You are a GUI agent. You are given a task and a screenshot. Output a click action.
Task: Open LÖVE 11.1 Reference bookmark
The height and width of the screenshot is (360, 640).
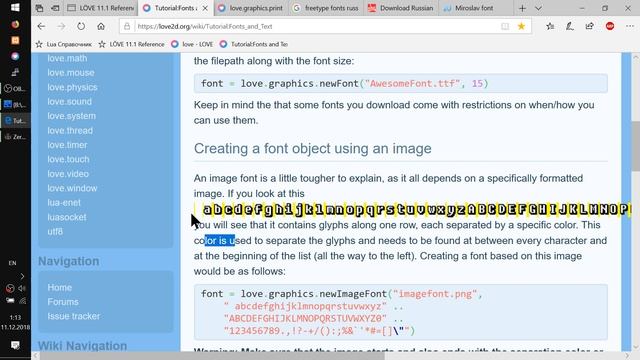tap(131, 44)
